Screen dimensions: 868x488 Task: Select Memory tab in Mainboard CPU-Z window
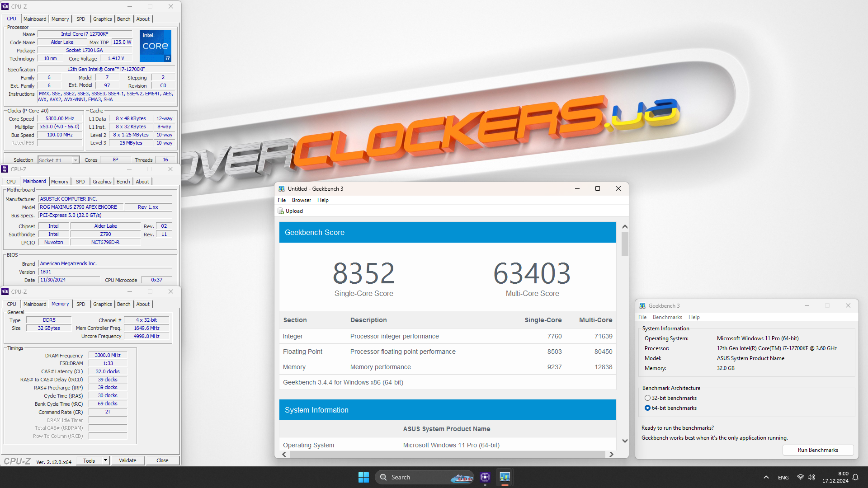coord(60,182)
